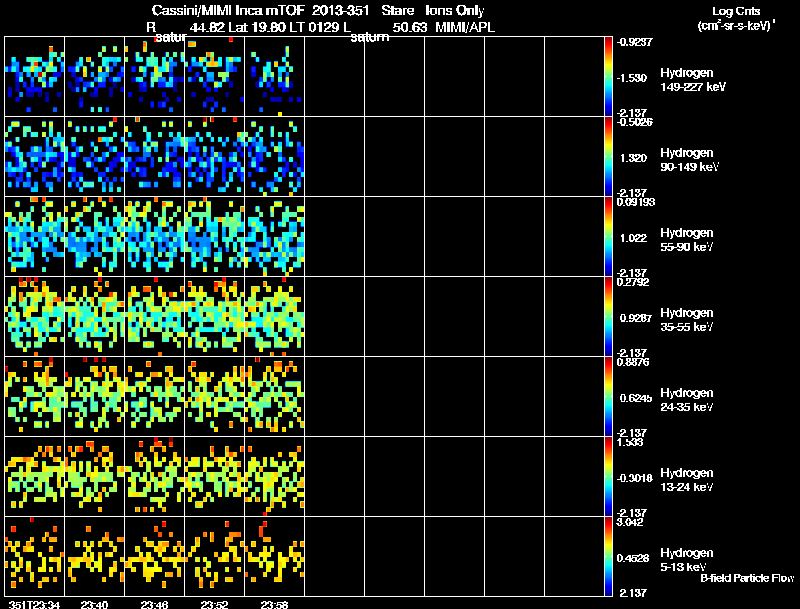Viewport: 800px width, 609px height.
Task: Click the '351T23:34' time axis label
Action: point(34,604)
